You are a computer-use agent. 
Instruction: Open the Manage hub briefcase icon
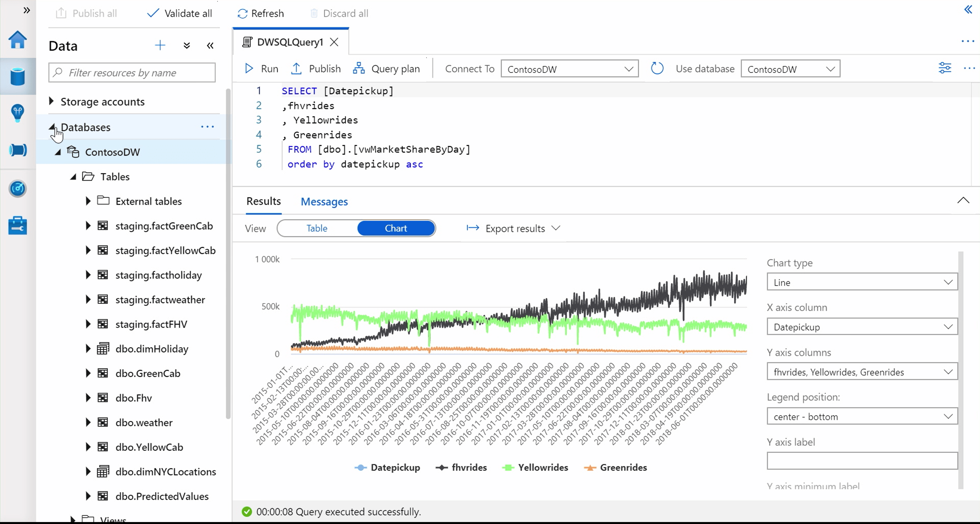17,225
